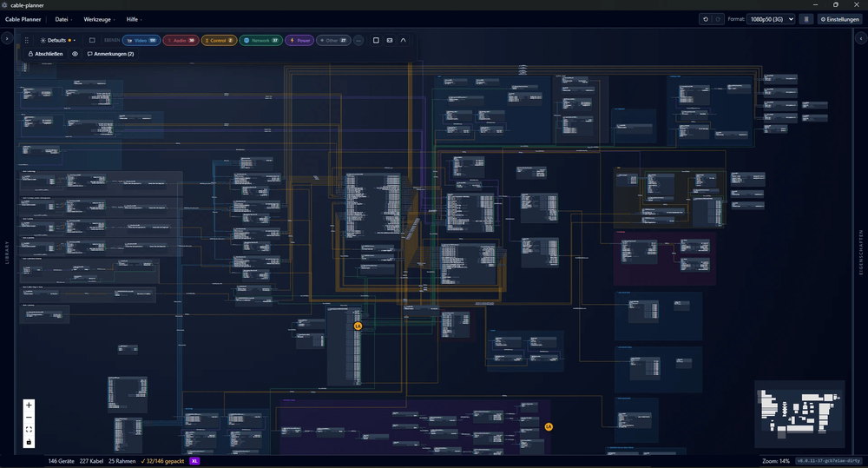Click the vertical LIBRARY label
This screenshot has width=868, height=468.
click(x=7, y=252)
